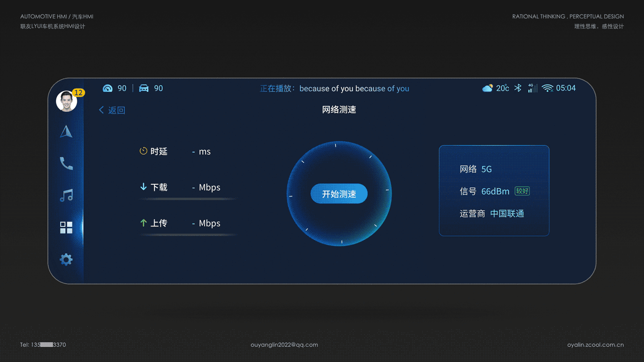This screenshot has width=644, height=362.
Task: Start the speed test with 开始测速
Action: click(339, 194)
